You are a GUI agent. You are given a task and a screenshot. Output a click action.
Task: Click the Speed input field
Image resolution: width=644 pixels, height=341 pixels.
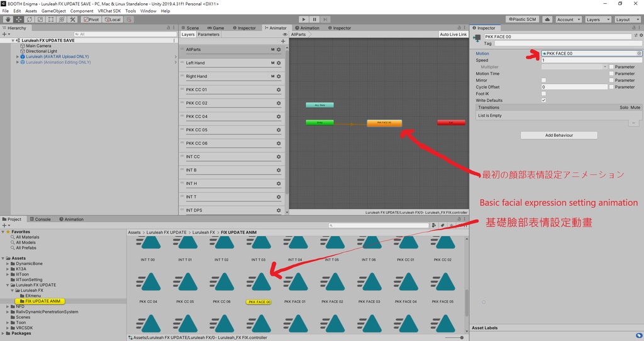pyautogui.click(x=591, y=60)
